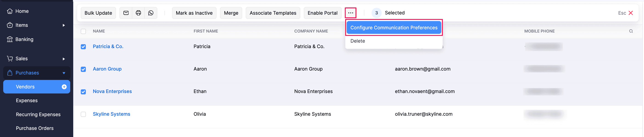Click the Merge button

[x=231, y=13]
